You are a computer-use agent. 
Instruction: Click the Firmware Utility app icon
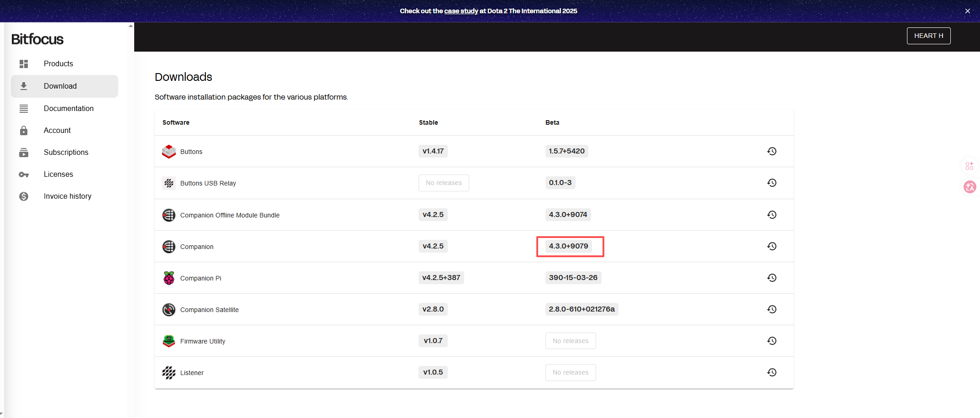pyautogui.click(x=169, y=341)
